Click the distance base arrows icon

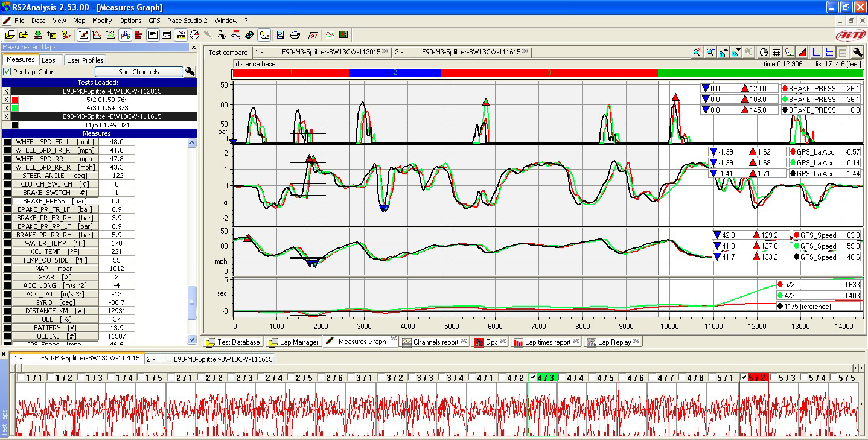click(x=777, y=53)
